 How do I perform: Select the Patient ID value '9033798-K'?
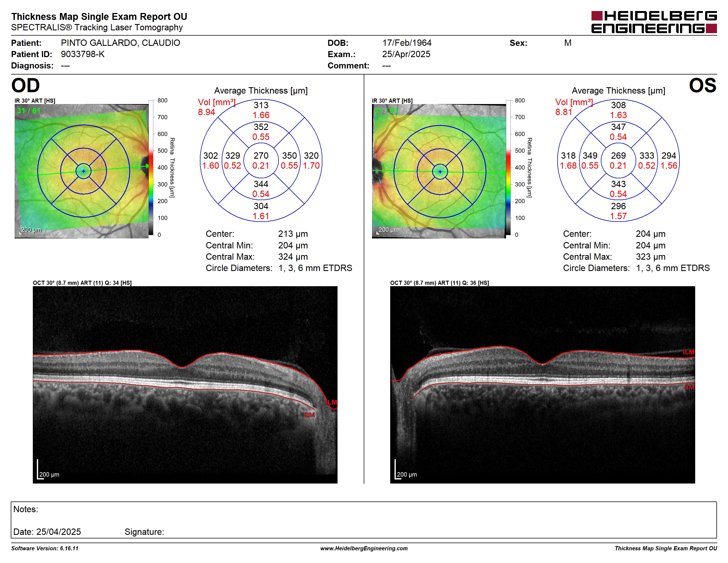coord(83,54)
